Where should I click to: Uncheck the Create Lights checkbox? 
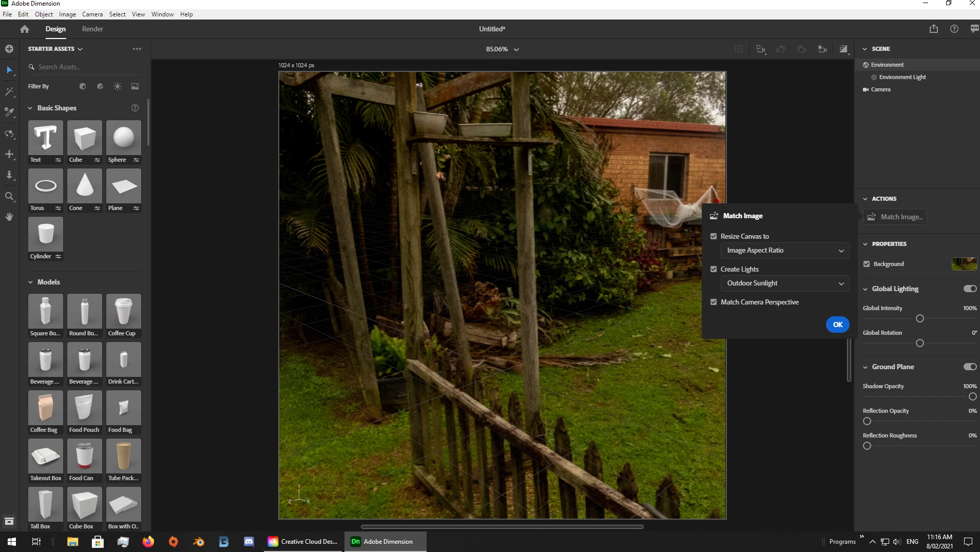(714, 269)
